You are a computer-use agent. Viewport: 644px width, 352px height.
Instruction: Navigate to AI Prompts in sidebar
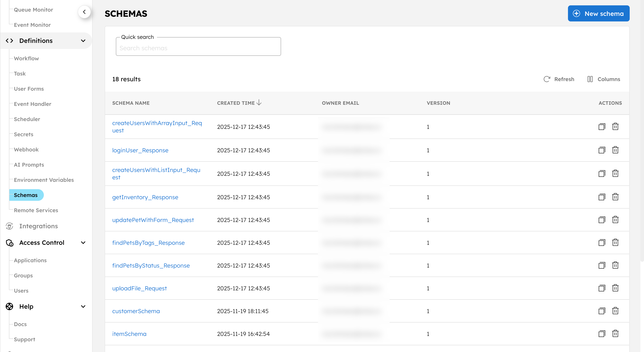click(28, 165)
